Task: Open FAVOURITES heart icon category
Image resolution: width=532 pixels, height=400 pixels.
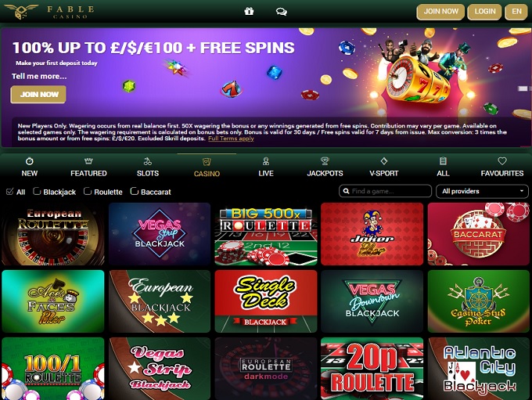Action: 502,161
